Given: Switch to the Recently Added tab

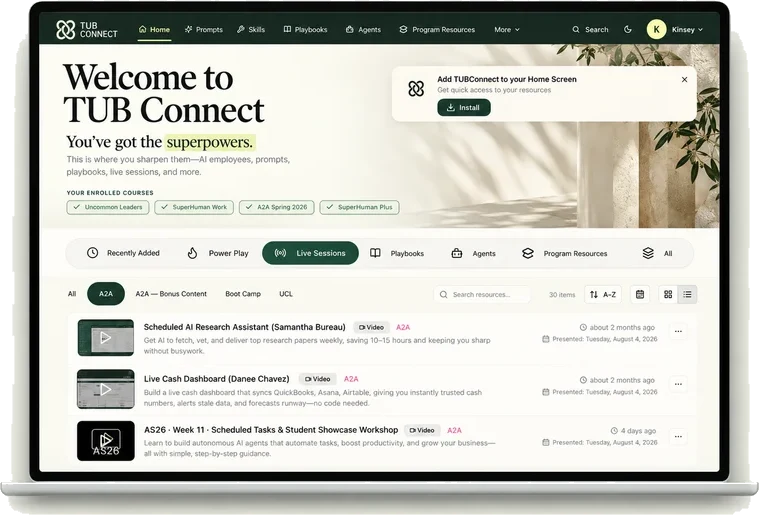Looking at the screenshot, I should pyautogui.click(x=123, y=253).
